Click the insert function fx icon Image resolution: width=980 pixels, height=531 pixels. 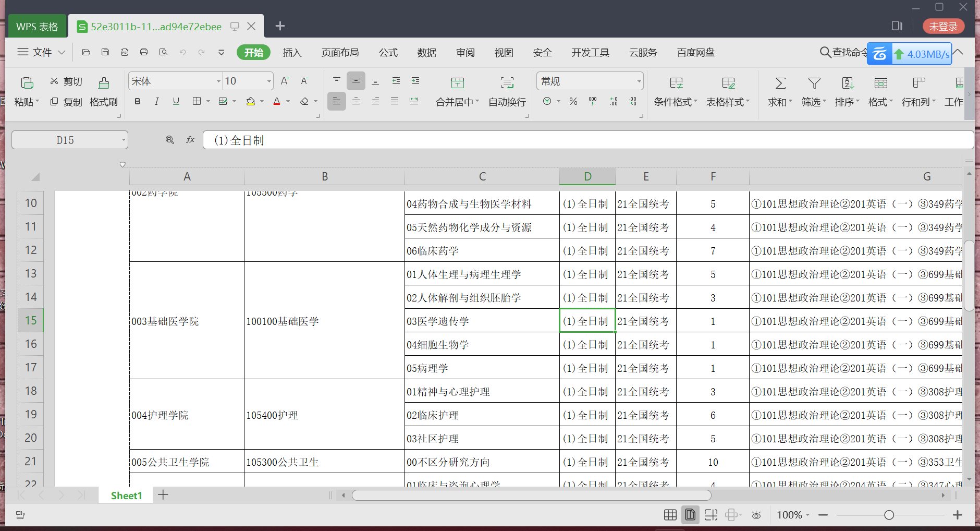190,139
